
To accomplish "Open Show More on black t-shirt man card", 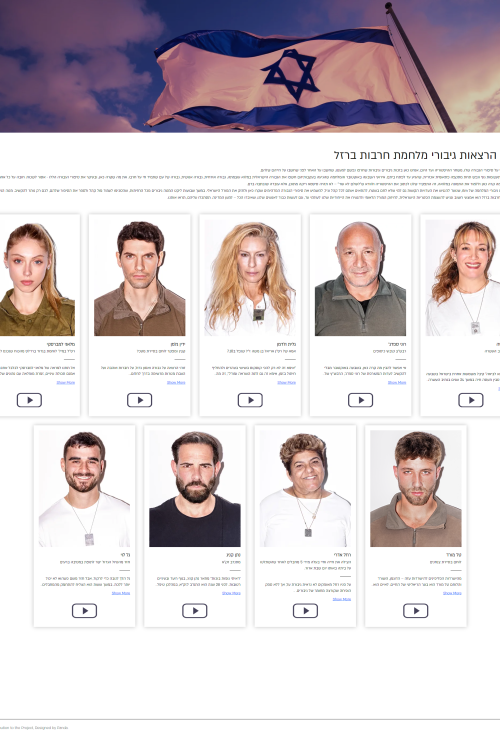I will 231,593.
